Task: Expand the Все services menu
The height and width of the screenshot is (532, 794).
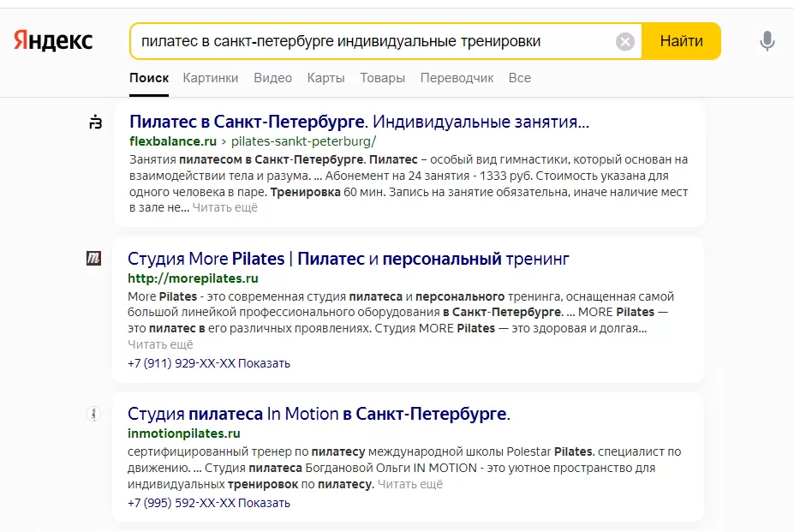Action: [520, 78]
